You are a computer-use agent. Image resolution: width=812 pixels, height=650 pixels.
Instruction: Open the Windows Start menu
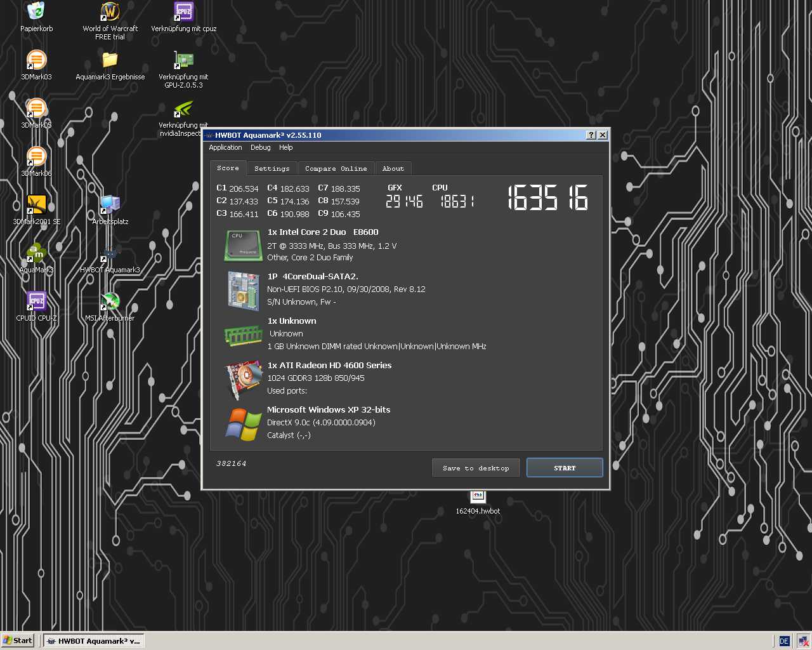(17, 640)
